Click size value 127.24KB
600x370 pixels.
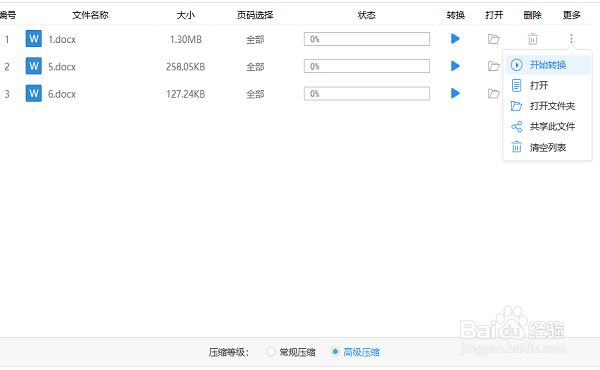(x=186, y=94)
